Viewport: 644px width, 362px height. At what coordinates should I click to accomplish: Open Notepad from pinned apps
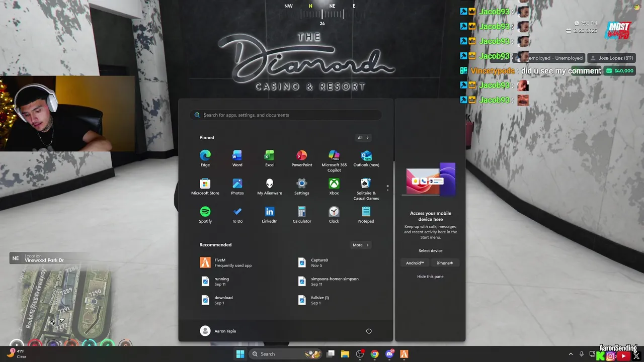(x=366, y=215)
